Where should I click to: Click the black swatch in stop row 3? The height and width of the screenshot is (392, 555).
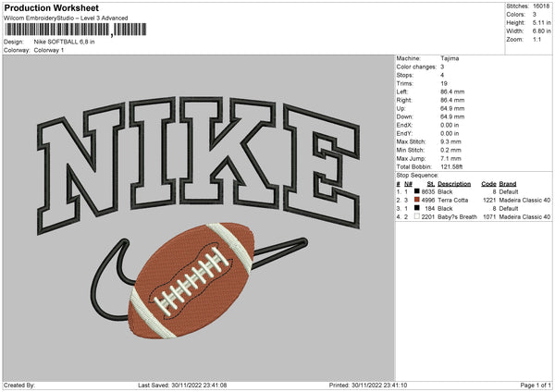[417, 208]
